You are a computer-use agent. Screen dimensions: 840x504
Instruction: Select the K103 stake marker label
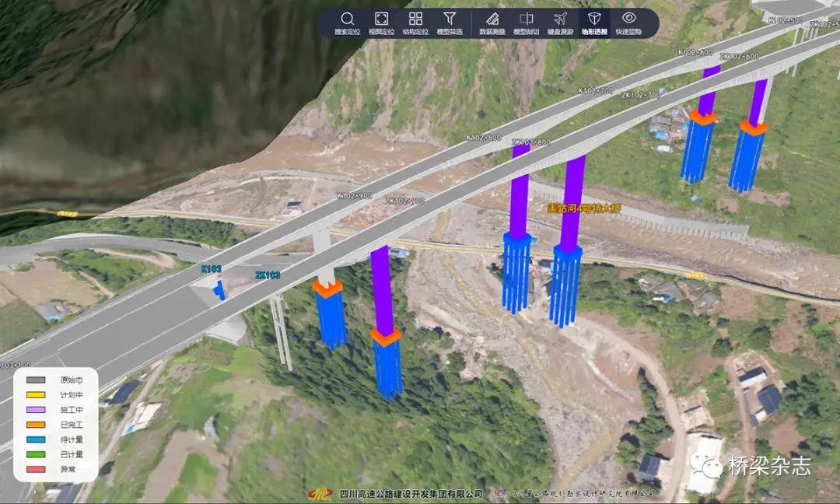pyautogui.click(x=211, y=269)
